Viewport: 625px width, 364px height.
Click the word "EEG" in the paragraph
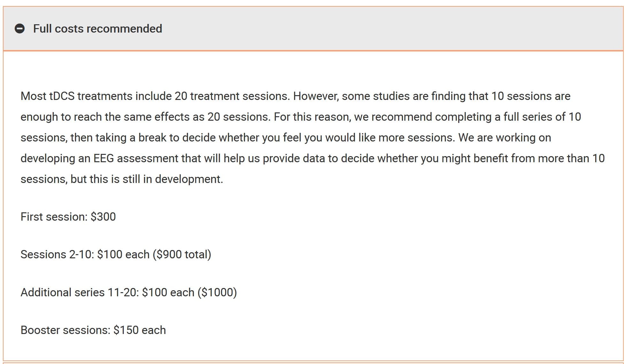104,158
